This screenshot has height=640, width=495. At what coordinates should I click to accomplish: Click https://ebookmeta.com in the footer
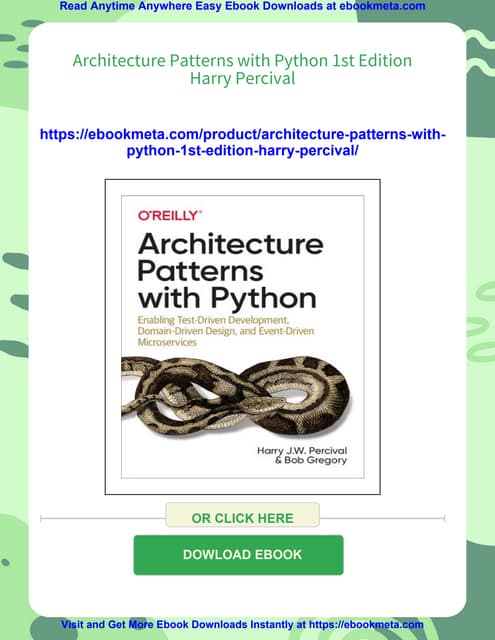[366, 624]
